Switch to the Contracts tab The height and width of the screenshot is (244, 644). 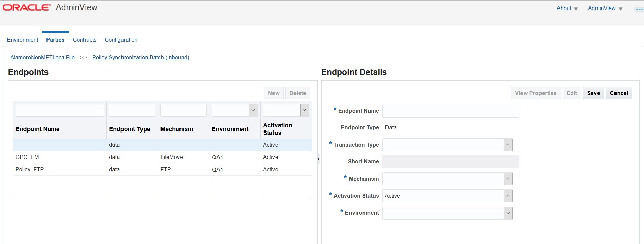pos(84,40)
